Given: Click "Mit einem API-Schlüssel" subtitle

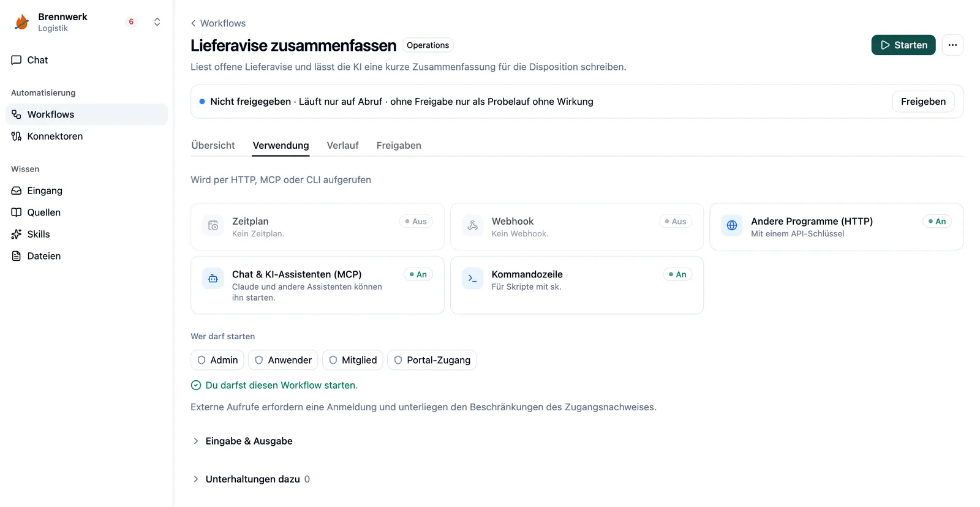Looking at the screenshot, I should pos(797,234).
